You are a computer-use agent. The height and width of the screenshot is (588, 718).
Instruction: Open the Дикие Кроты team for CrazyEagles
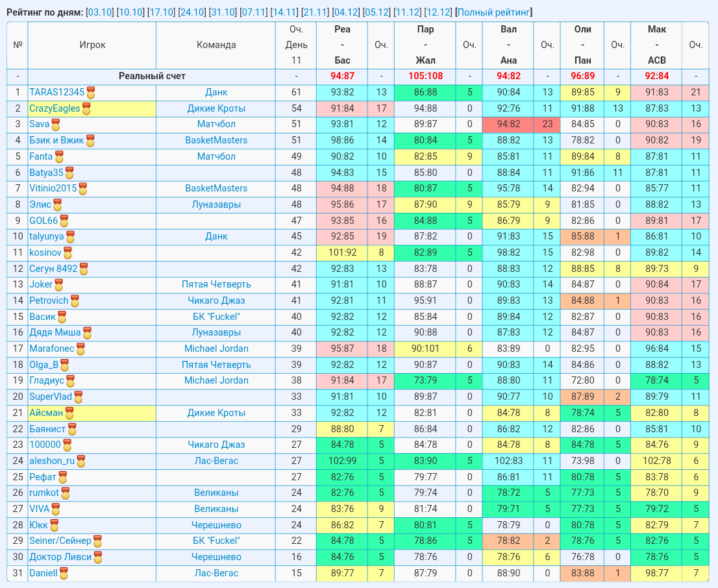[216, 108]
